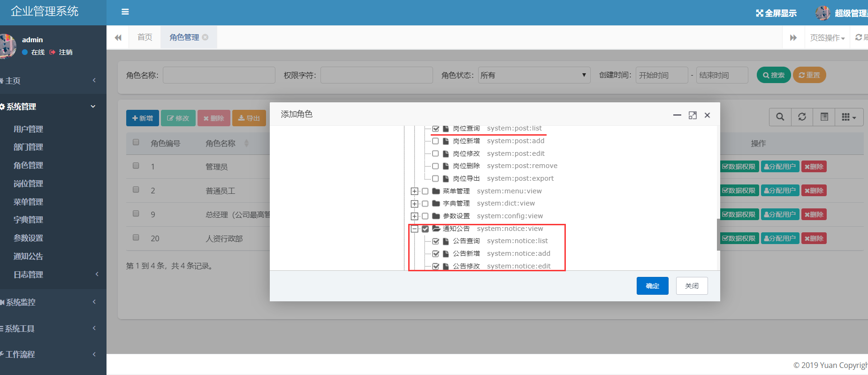Viewport: 868px width, 375px height.
Task: Click the folder icon beside 字典管理
Action: tap(436, 203)
